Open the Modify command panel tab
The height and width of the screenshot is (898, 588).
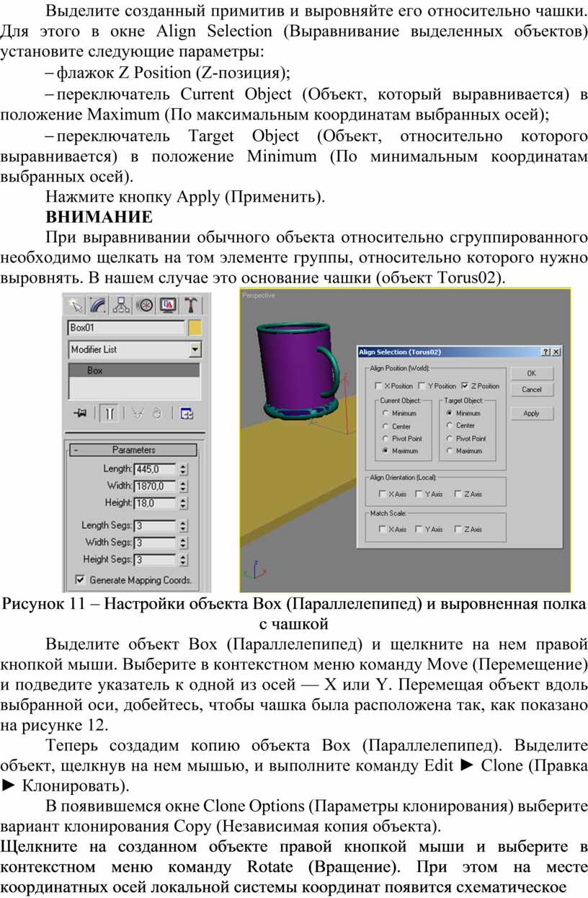(98, 305)
